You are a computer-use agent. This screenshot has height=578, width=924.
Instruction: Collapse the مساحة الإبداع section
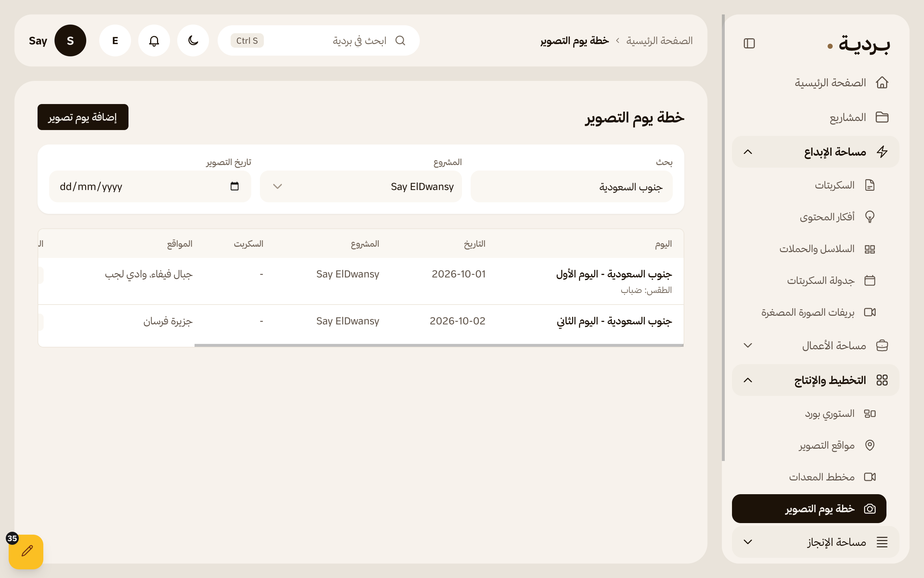coord(815,152)
